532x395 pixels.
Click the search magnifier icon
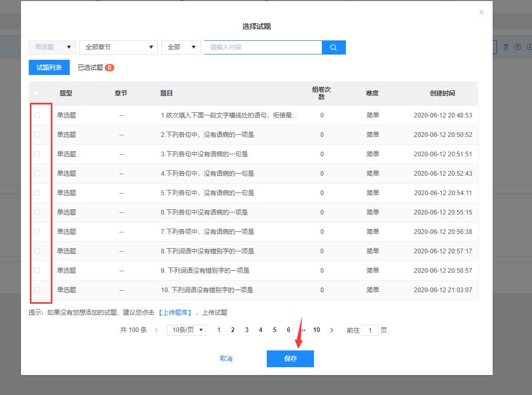pyautogui.click(x=333, y=47)
